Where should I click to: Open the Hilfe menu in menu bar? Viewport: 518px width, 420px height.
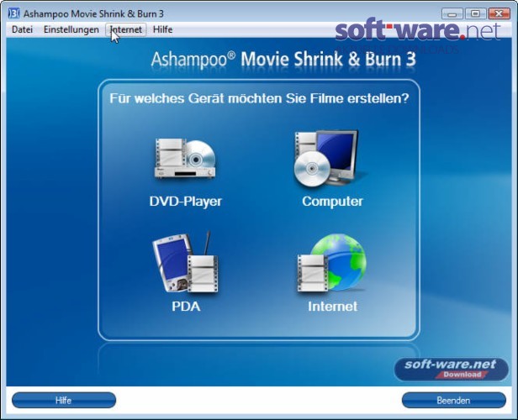click(x=162, y=29)
